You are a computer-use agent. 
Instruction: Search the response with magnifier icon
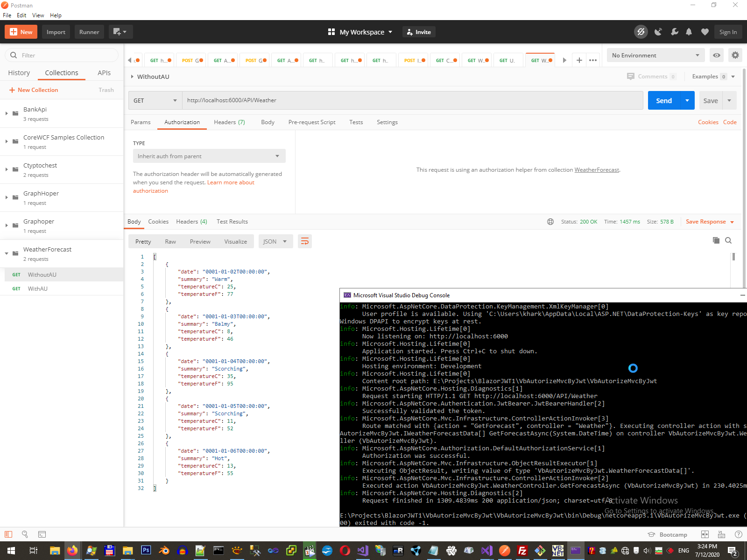click(728, 240)
